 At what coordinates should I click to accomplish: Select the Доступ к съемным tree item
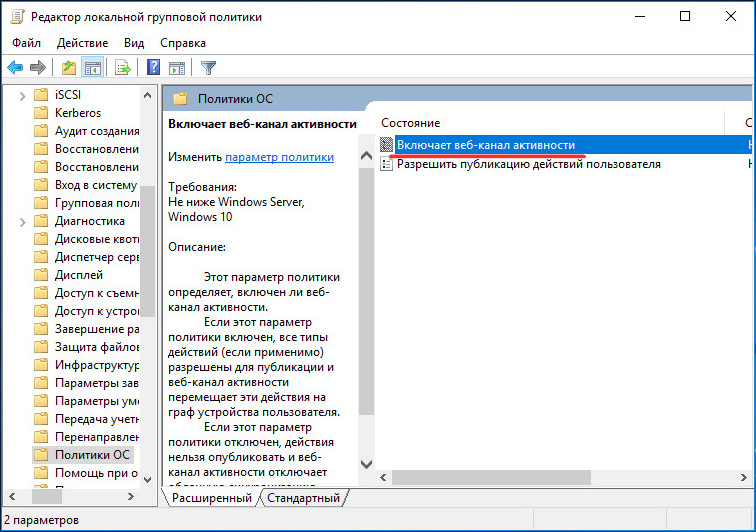click(x=97, y=293)
